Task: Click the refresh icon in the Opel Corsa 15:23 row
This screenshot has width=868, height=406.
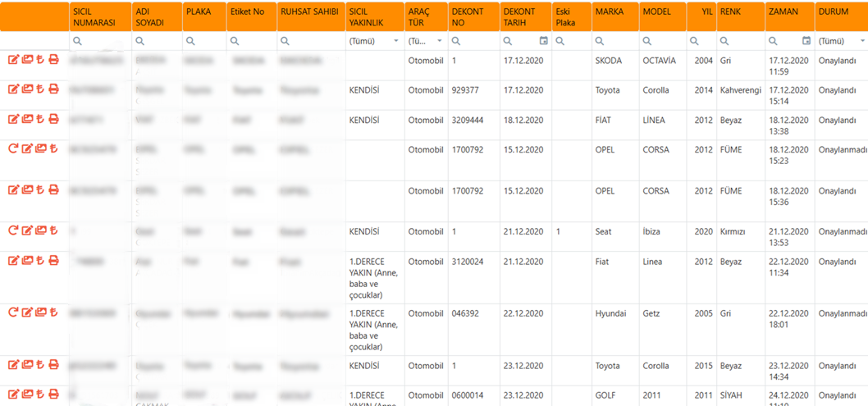Action: (x=13, y=148)
